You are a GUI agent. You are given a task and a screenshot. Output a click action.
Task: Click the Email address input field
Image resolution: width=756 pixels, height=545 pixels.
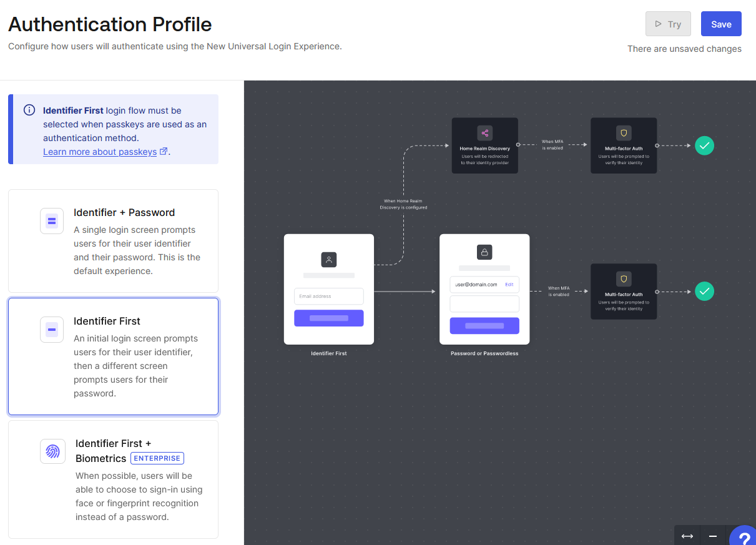[328, 296]
